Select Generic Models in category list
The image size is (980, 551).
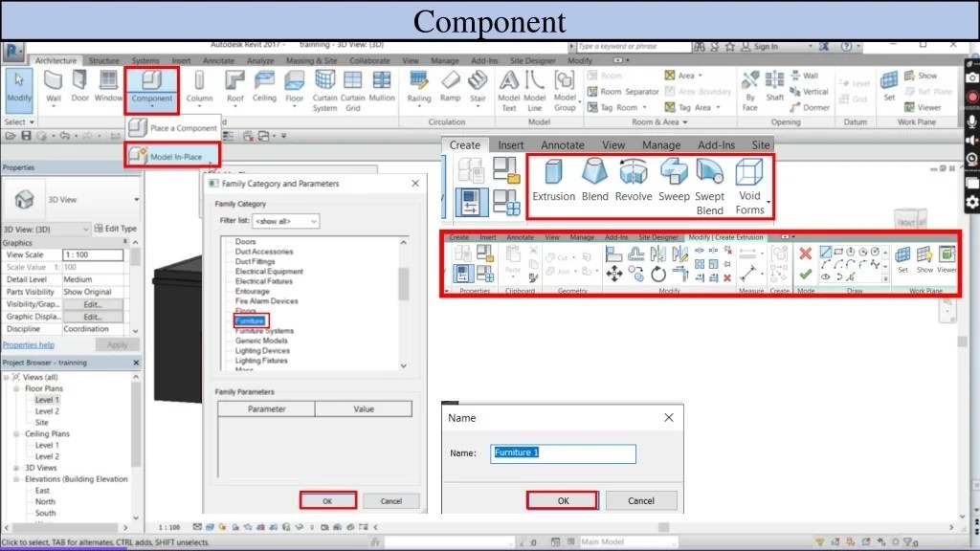[261, 341]
